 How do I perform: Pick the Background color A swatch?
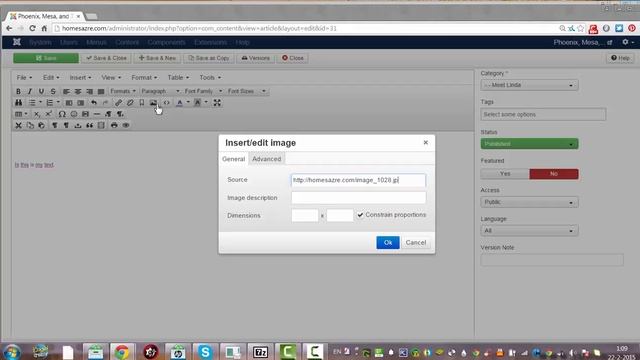[x=198, y=103]
